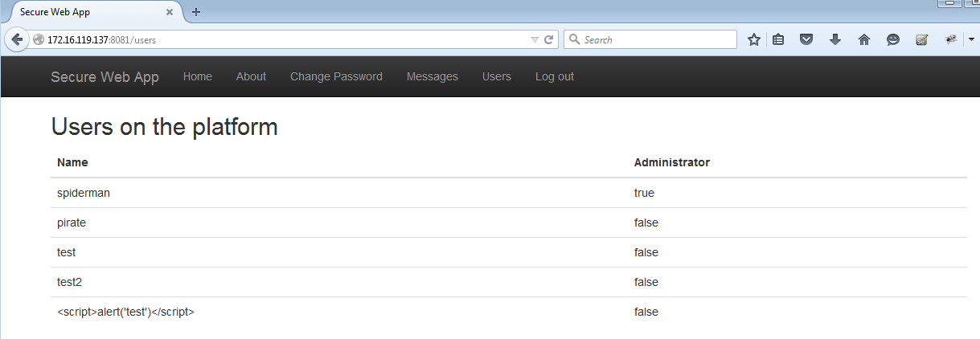980x339 pixels.
Task: Open a new tab with plus button
Action: click(x=196, y=12)
